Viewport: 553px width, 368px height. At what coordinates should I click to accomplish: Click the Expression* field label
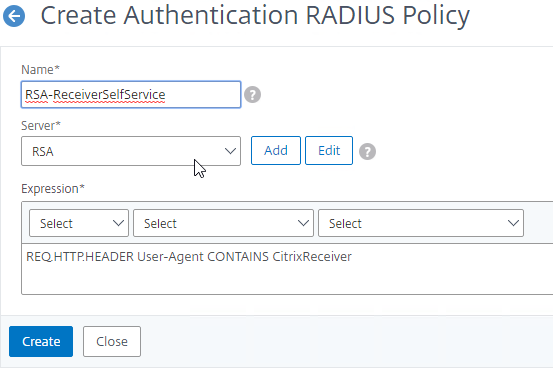coord(53,189)
